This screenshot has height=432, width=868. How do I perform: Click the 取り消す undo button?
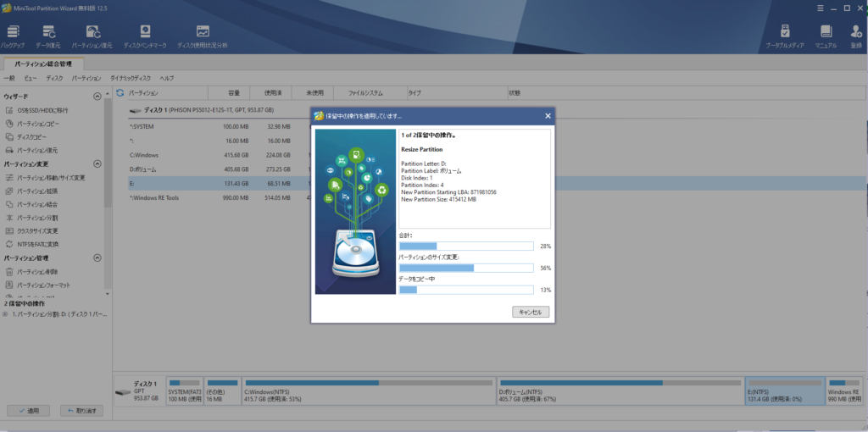(82, 411)
